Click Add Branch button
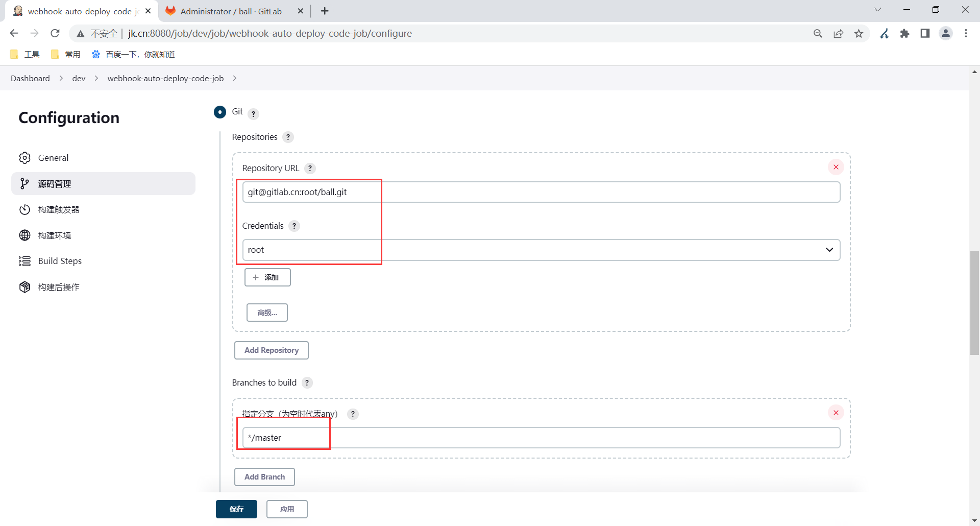The height and width of the screenshot is (526, 980). (x=264, y=477)
